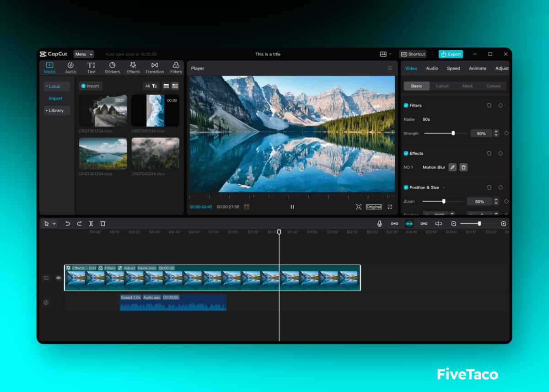Start voiceover recording with the microphone icon
549x392 pixels.
click(x=379, y=224)
